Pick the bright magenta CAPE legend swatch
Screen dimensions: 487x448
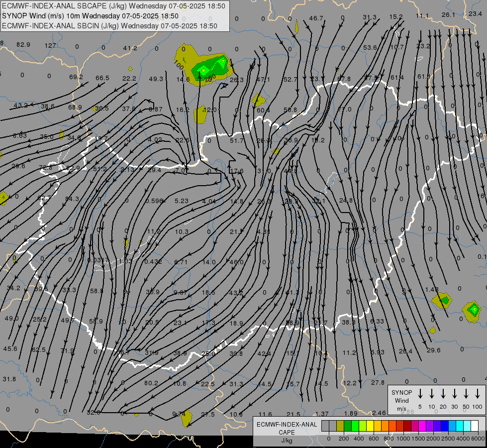(422, 426)
